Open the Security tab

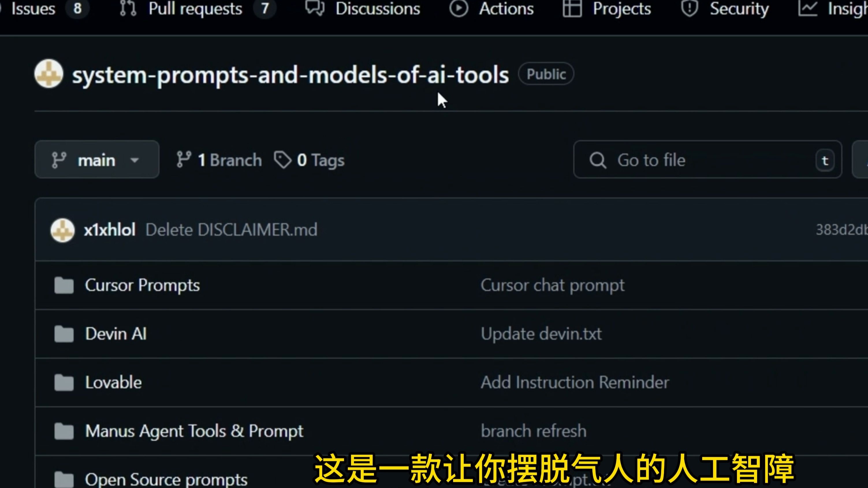pyautogui.click(x=725, y=9)
